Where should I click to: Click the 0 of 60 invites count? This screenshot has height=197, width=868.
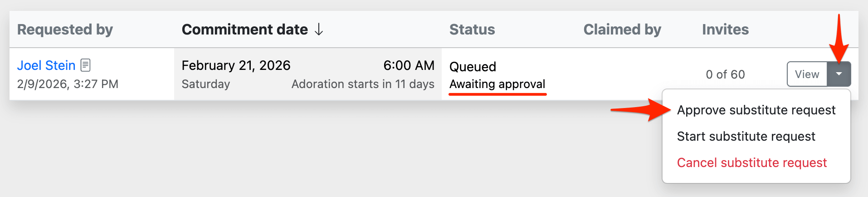725,74
